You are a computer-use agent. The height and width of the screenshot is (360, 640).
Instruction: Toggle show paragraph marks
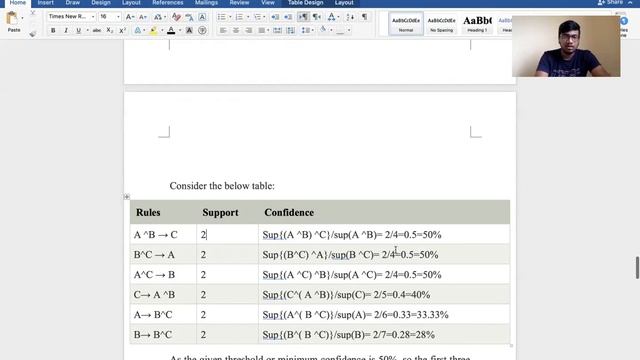point(364,17)
